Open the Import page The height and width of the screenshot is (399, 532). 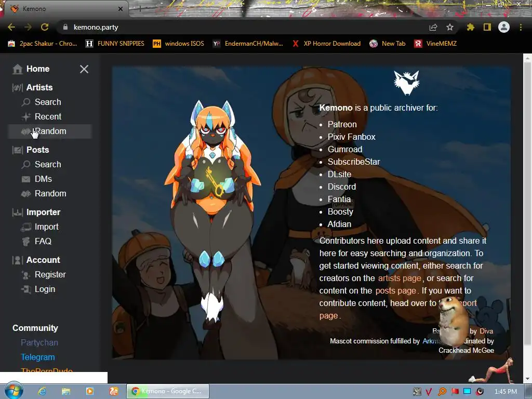coord(46,227)
